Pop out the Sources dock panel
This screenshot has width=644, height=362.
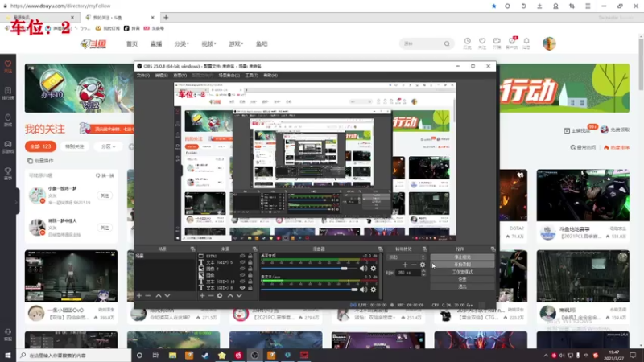255,249
